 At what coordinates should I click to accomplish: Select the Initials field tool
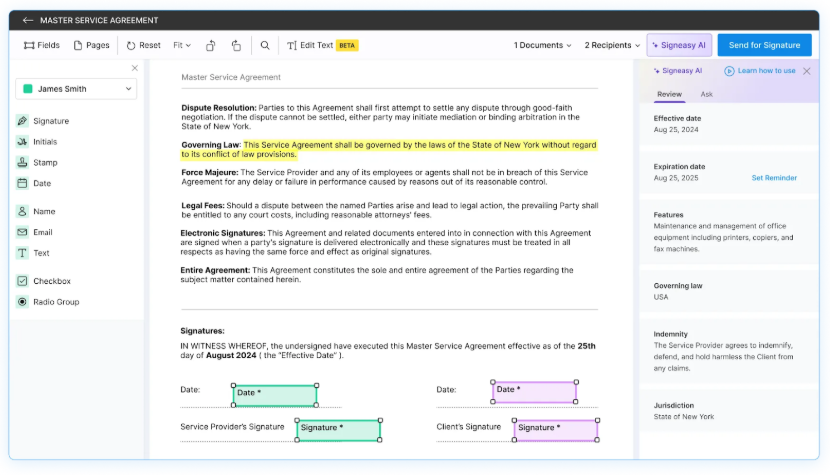(45, 142)
